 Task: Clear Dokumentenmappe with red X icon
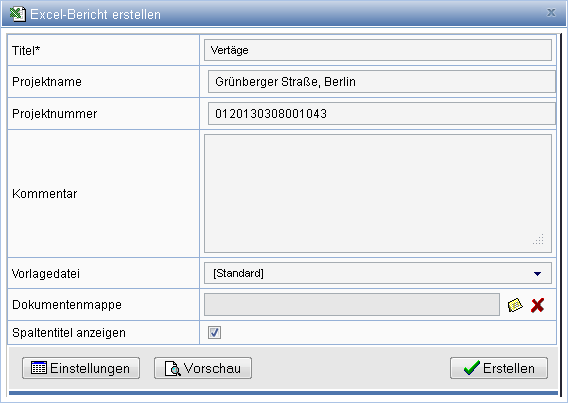(537, 305)
